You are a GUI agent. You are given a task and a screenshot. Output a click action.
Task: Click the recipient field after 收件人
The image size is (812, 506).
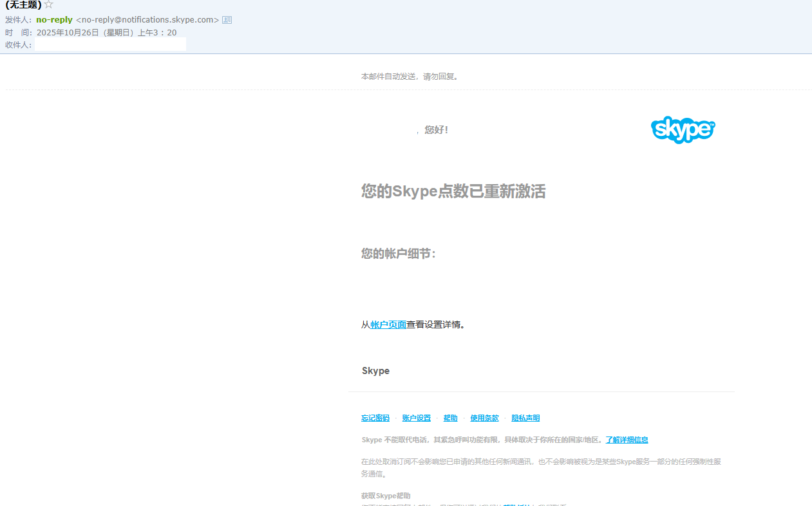coord(110,44)
